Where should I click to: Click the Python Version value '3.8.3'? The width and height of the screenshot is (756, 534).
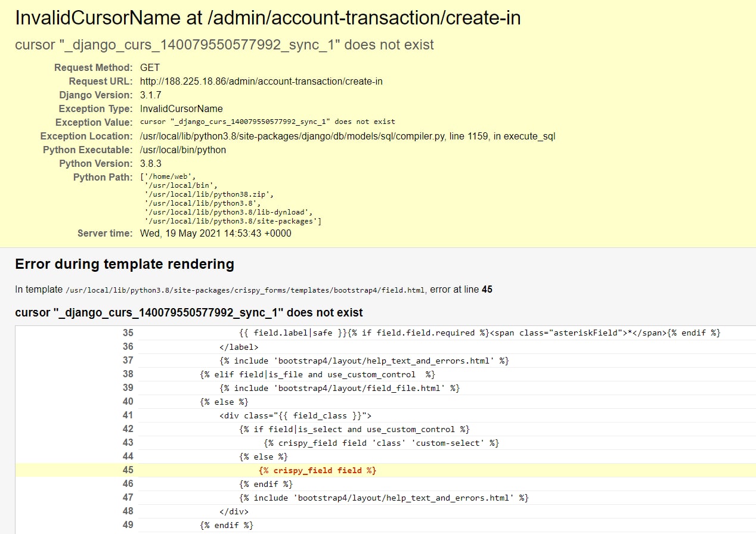point(150,164)
